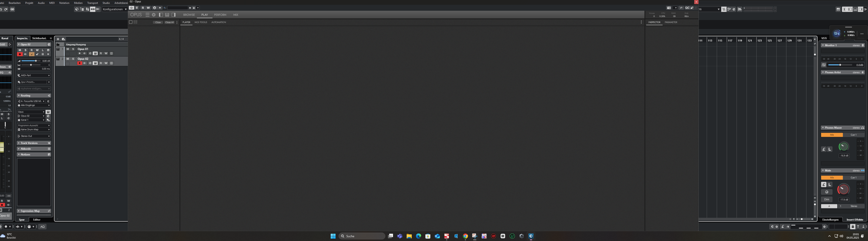
Task: Open instrument editor piano icon on Opus 02 track
Action: [95, 63]
